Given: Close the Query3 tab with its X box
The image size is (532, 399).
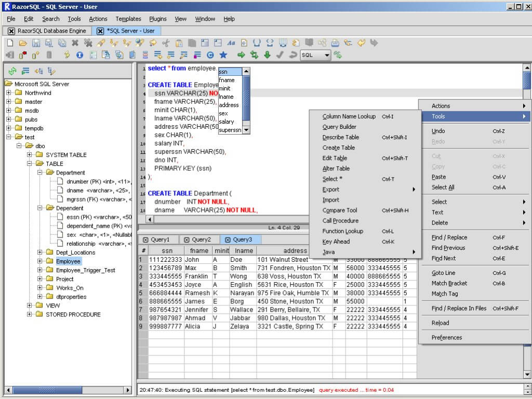Looking at the screenshot, I should pyautogui.click(x=228, y=240).
